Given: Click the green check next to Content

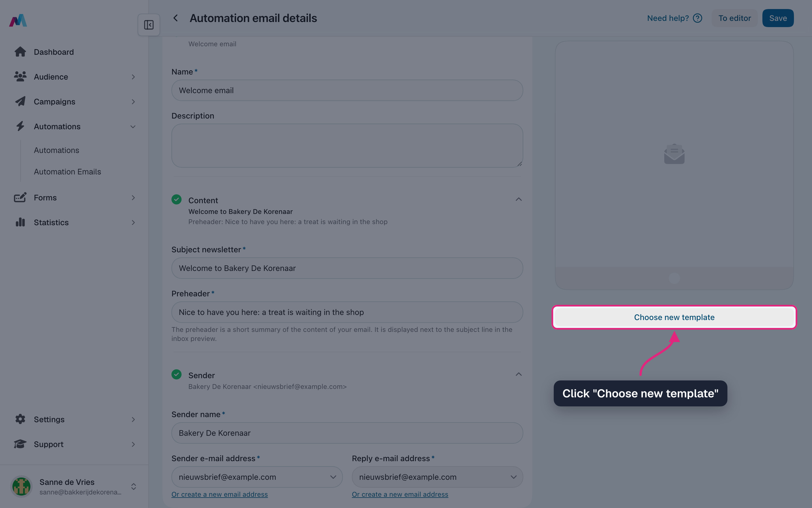Looking at the screenshot, I should click(x=176, y=200).
